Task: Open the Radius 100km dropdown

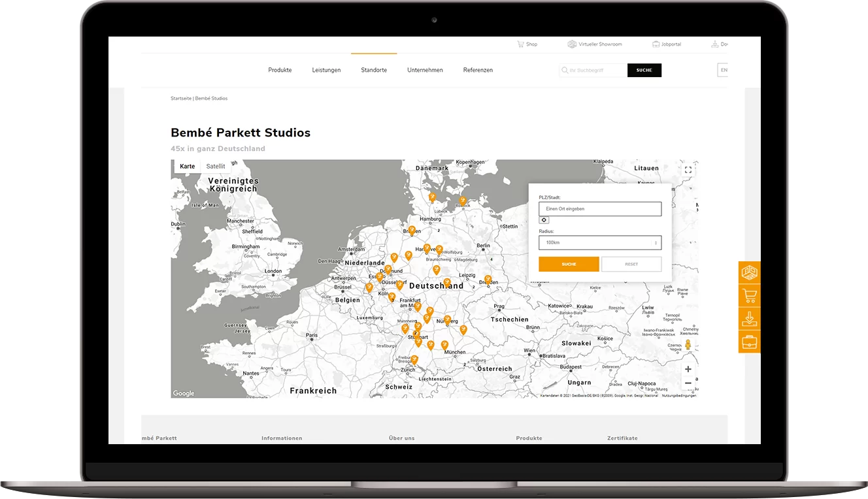Action: pos(600,242)
